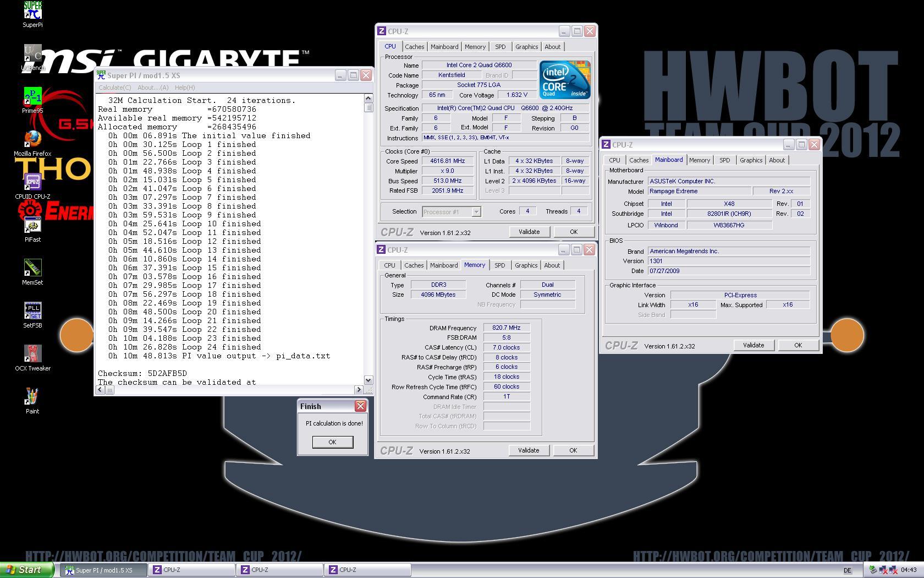The image size is (924, 578).
Task: Select SPD tab in the Memory CPU-Z window
Action: (x=499, y=266)
